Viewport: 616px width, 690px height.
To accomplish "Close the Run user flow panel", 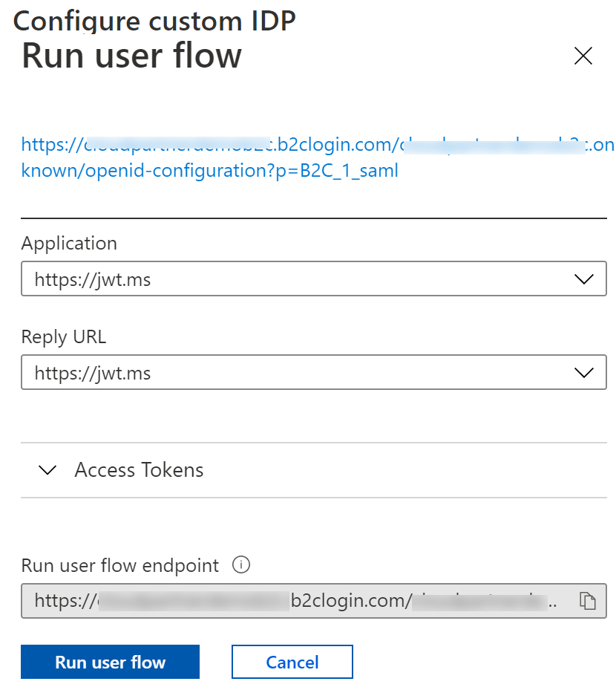I will pyautogui.click(x=583, y=56).
